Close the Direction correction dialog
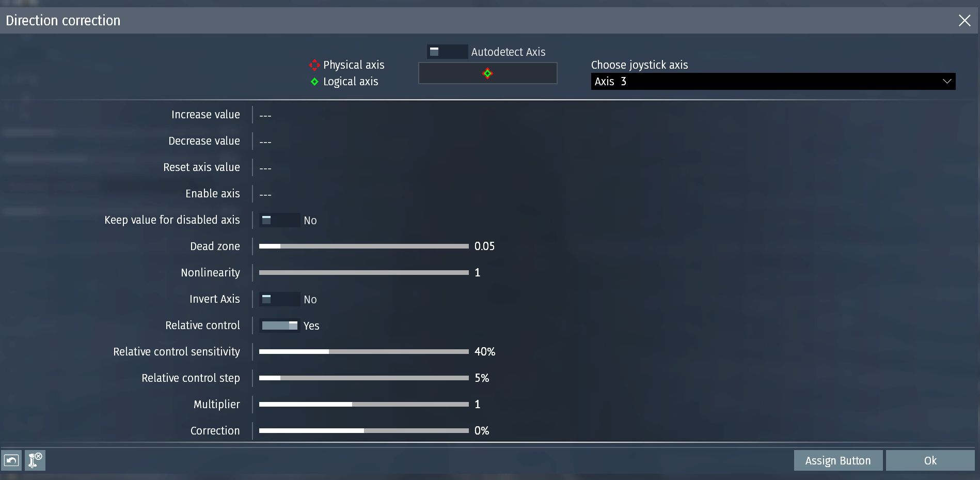The height and width of the screenshot is (480, 980). [x=965, y=21]
